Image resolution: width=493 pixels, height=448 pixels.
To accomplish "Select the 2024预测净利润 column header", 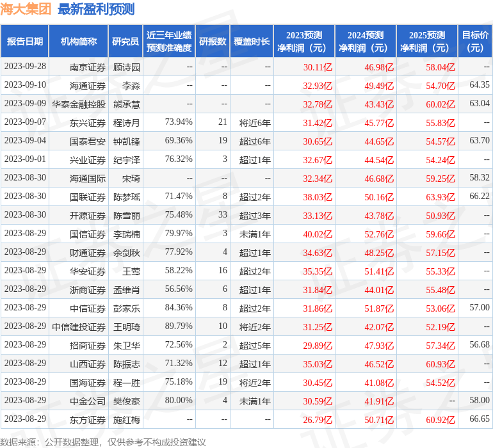I will pyautogui.click(x=366, y=41).
